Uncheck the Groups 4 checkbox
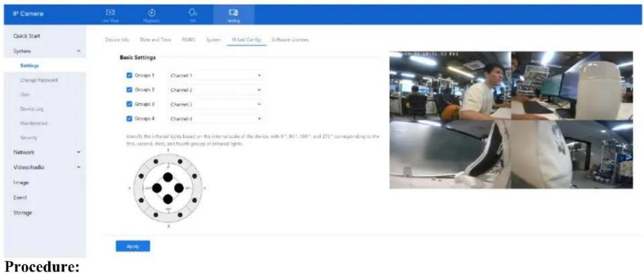Screen dimensions: 644x274 point(128,119)
